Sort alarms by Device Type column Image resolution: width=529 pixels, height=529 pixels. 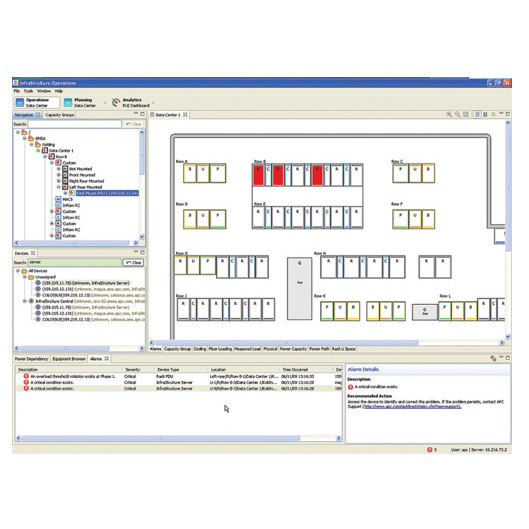(168, 370)
